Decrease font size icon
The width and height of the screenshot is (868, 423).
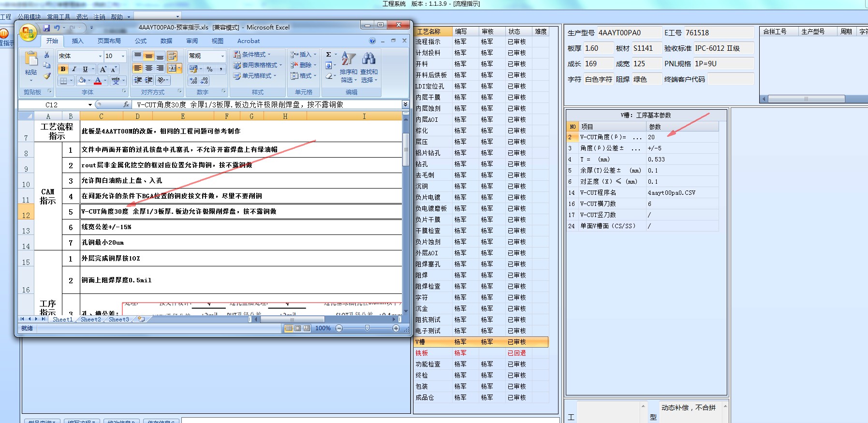(x=114, y=69)
